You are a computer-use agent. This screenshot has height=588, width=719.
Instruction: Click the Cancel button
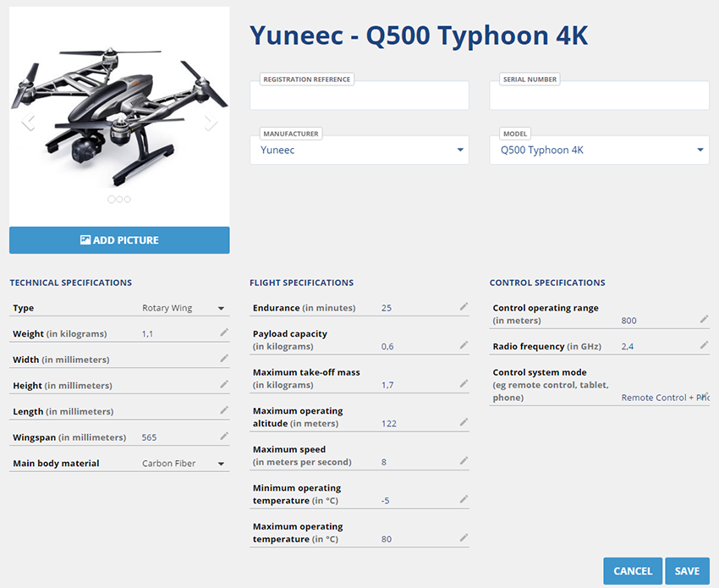pyautogui.click(x=633, y=571)
